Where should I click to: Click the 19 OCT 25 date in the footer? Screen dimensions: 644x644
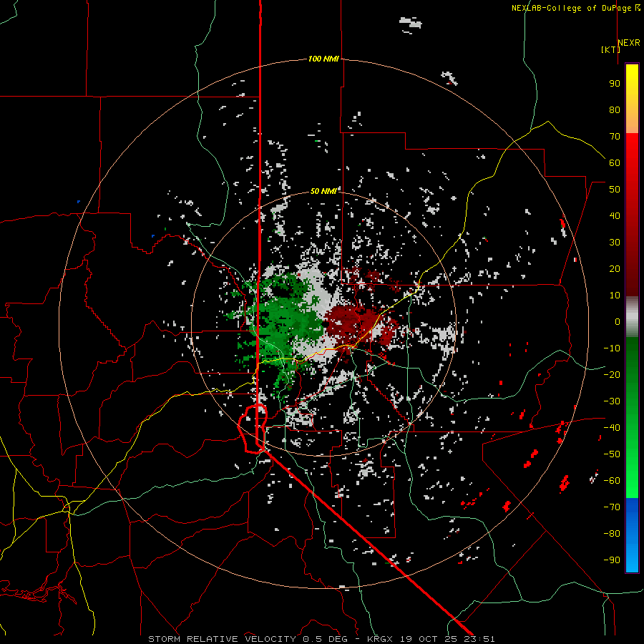(x=429, y=639)
